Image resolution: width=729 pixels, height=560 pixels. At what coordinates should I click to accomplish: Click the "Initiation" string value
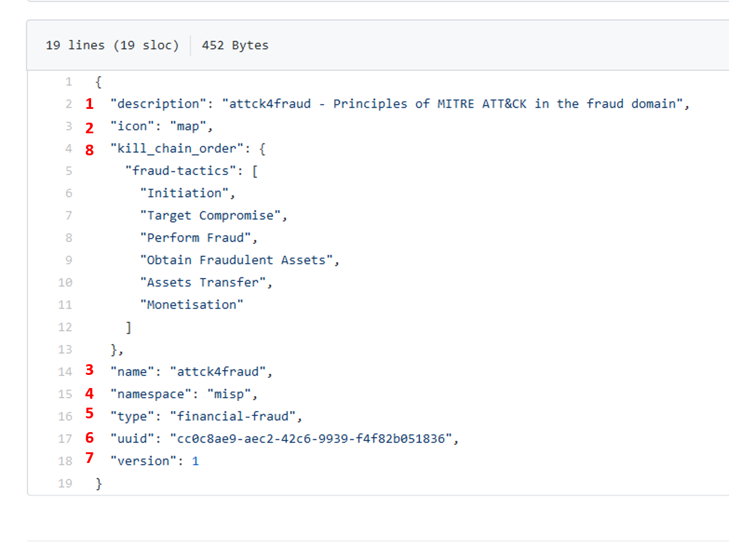(x=185, y=193)
